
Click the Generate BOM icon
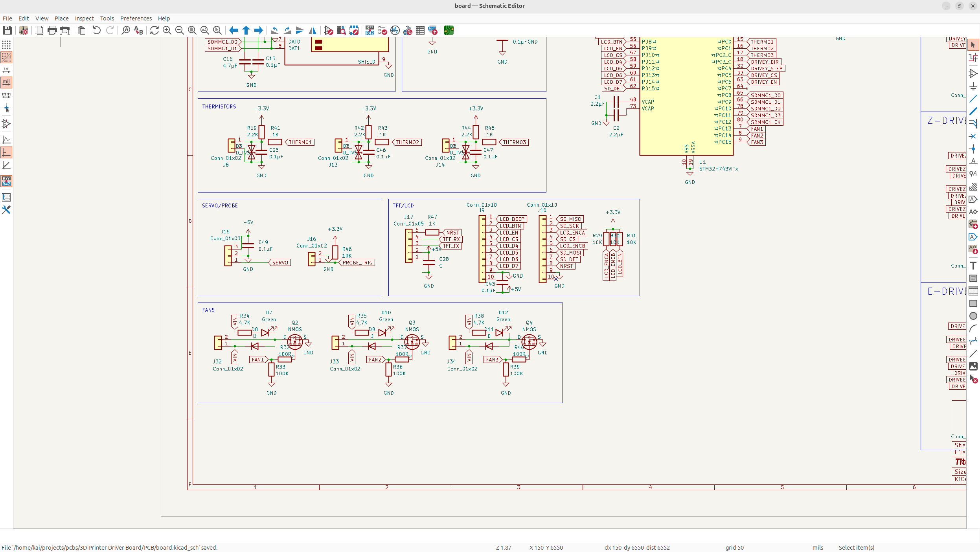pyautogui.click(x=433, y=30)
